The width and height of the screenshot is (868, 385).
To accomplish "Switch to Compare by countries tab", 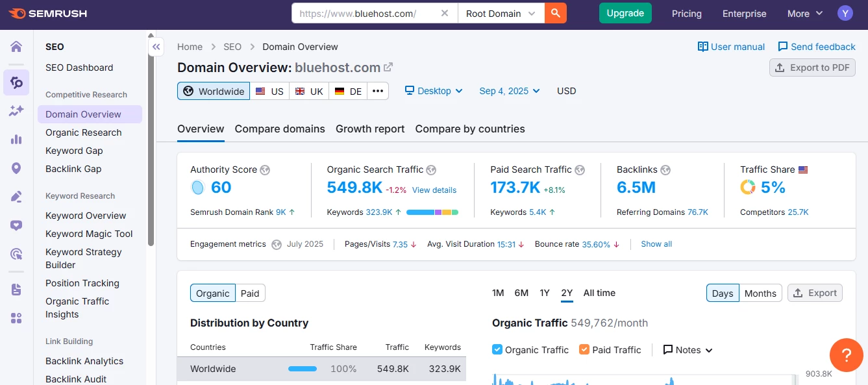I will coord(470,129).
